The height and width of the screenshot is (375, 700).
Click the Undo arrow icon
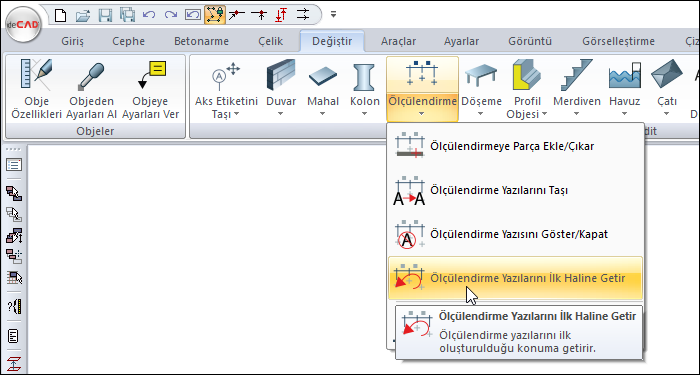tap(149, 15)
